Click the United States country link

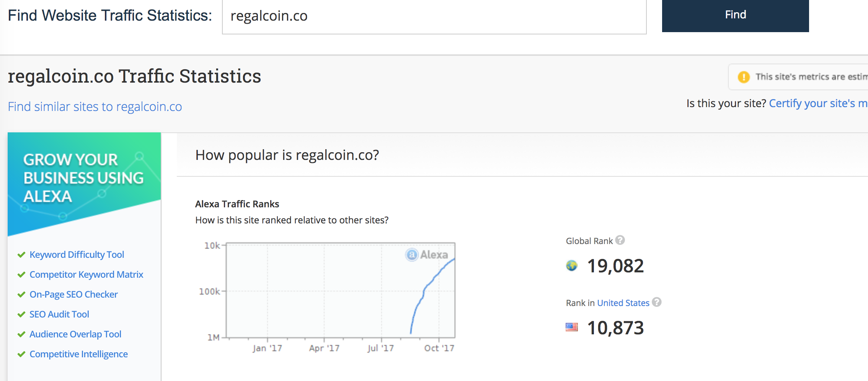point(623,303)
